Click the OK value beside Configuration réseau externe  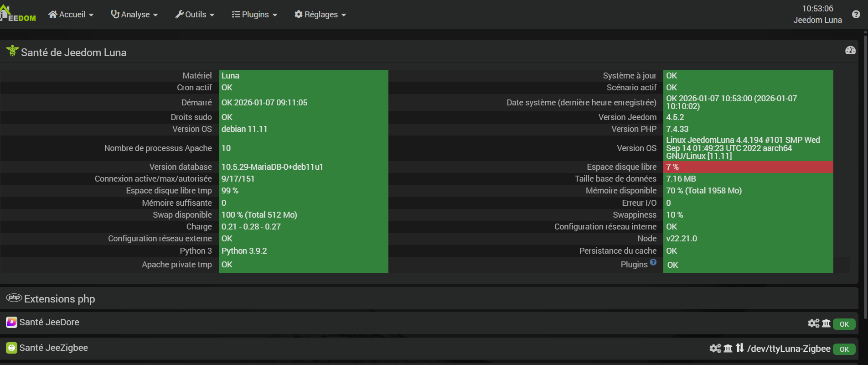[227, 239]
